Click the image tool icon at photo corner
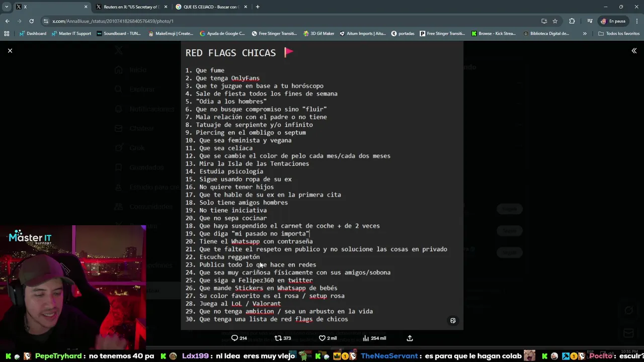The width and height of the screenshot is (644, 362). [x=453, y=320]
